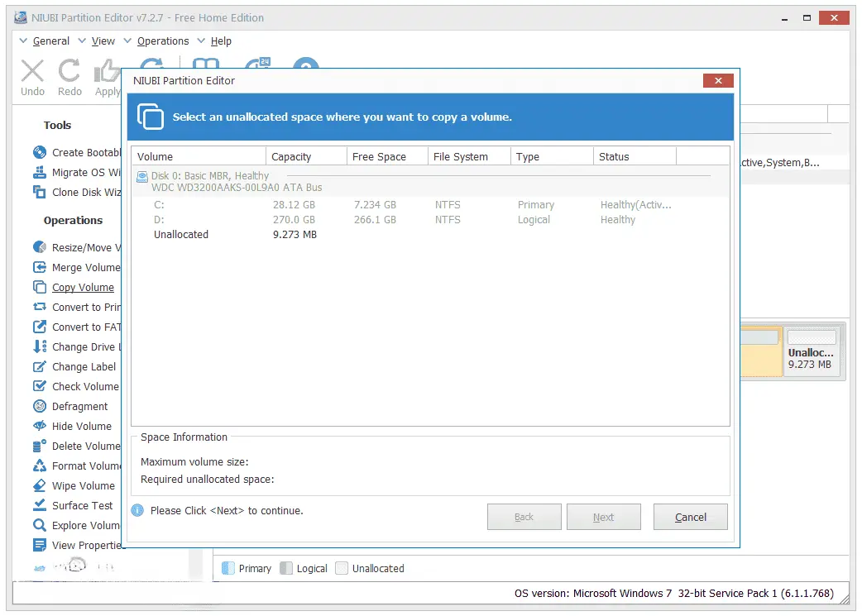Sort by the Free Space column header

[x=388, y=156]
